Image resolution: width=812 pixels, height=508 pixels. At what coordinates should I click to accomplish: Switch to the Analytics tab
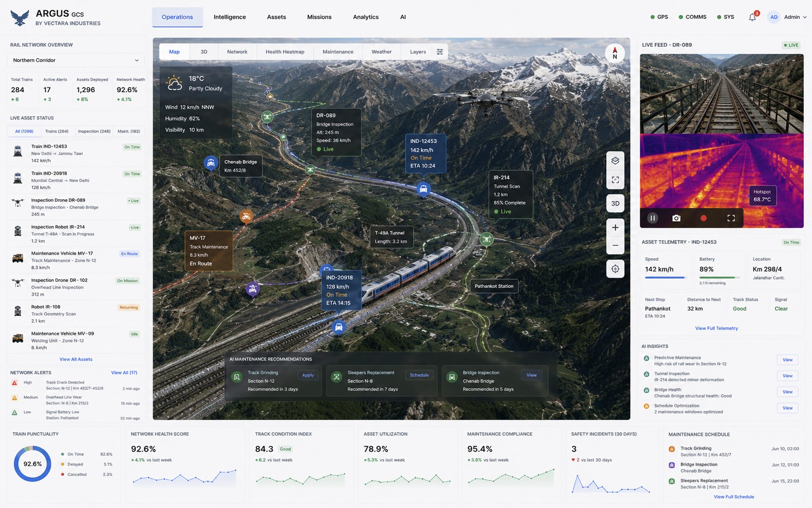tap(366, 17)
